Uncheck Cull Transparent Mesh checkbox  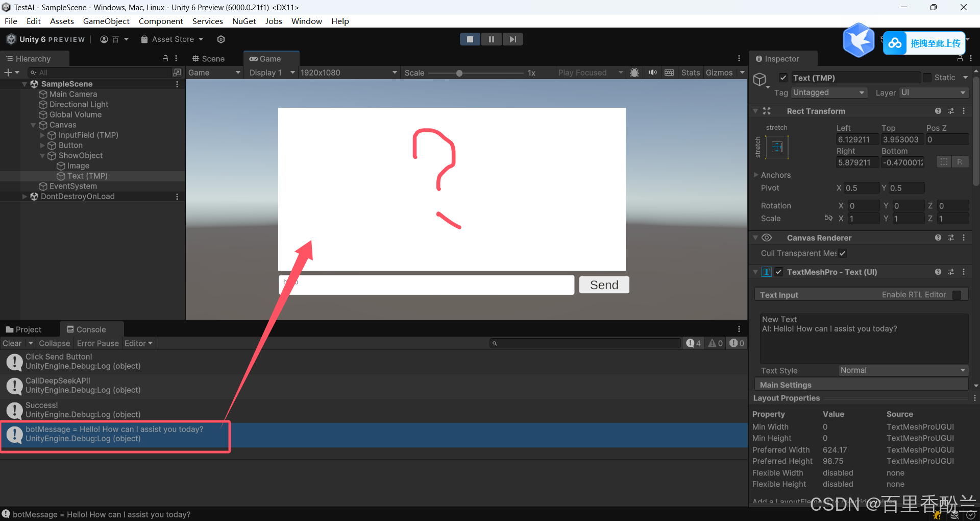pyautogui.click(x=843, y=253)
